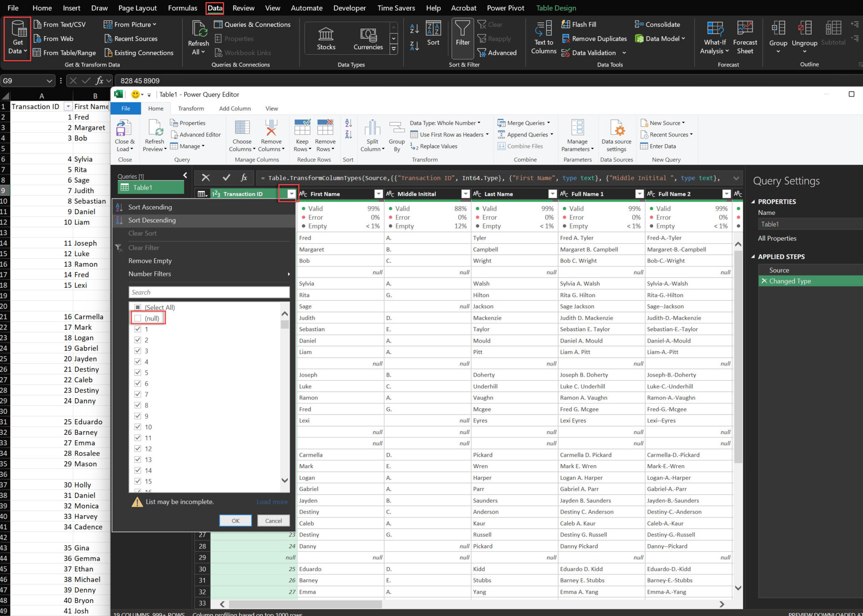863x616 pixels.
Task: Open Merge Queries in Power Query
Action: pyautogui.click(x=524, y=123)
